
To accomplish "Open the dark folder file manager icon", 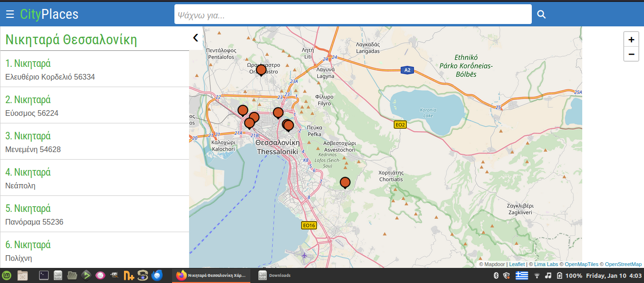I will click(x=72, y=275).
